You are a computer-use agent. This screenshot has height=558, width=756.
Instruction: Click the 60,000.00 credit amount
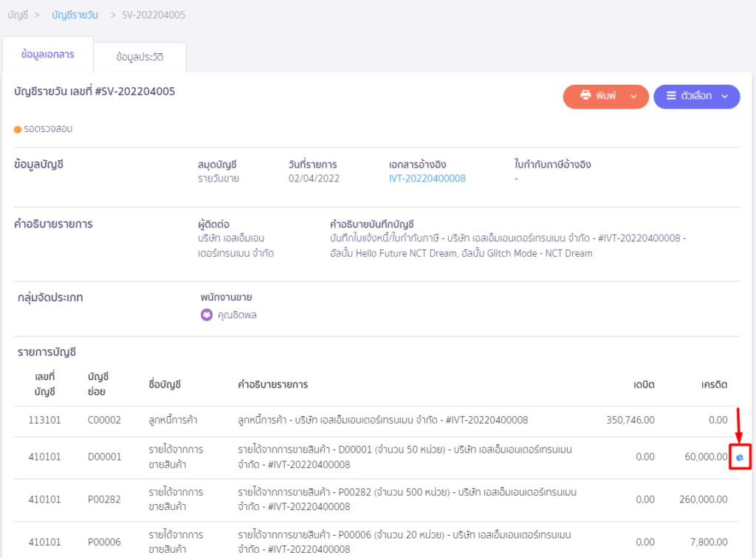coord(706,457)
